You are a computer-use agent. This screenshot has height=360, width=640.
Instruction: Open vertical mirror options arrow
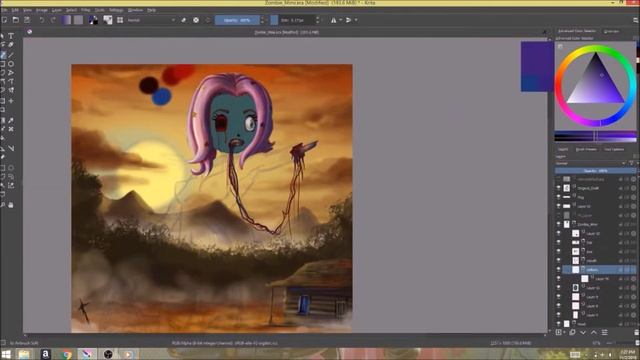(356, 20)
